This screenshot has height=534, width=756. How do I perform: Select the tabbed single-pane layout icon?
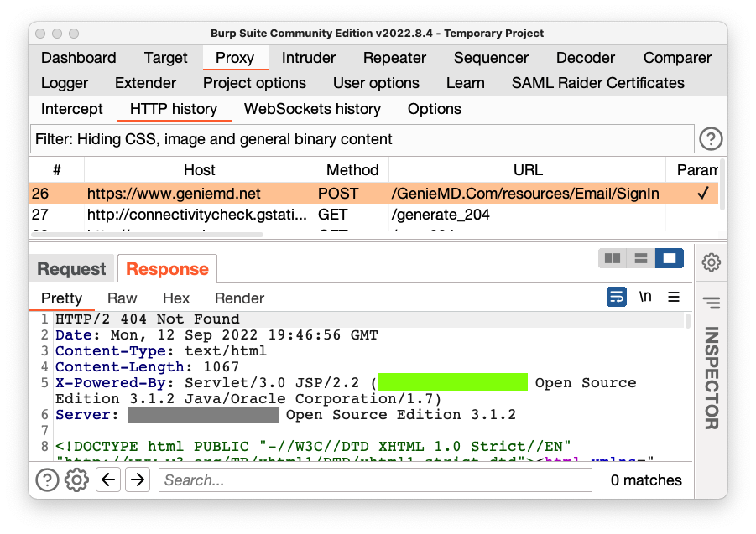coord(669,259)
